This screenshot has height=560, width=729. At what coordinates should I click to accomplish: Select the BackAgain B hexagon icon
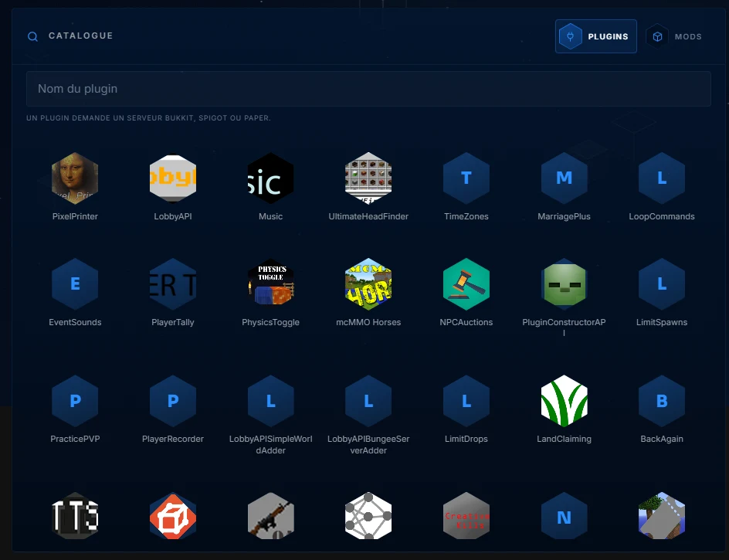click(x=662, y=401)
